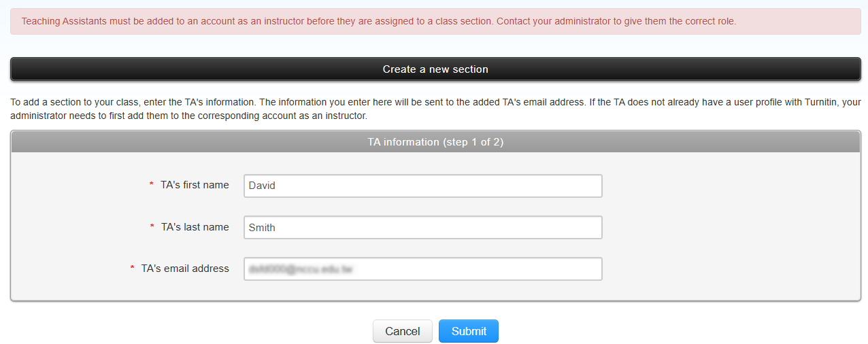
Task: Click the red asterisk beside email address
Action: pos(133,269)
